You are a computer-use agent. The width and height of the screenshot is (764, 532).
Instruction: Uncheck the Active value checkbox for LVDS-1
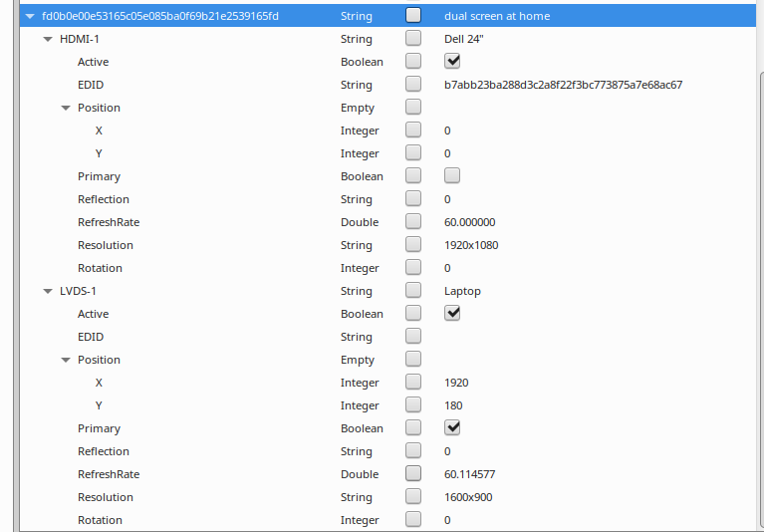coord(452,314)
